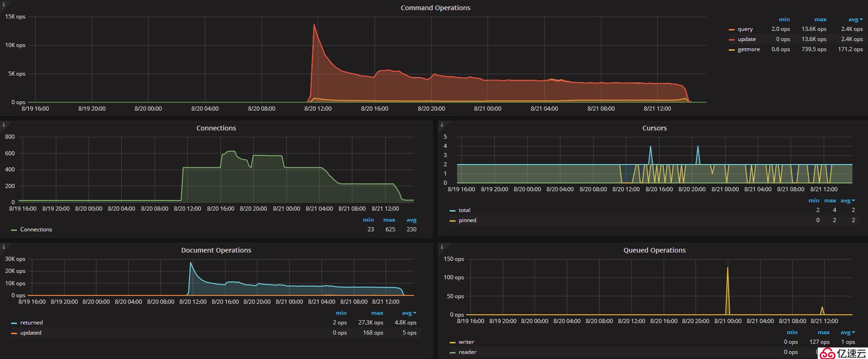Screen dimensions: 868x359
Task: Change the Connections series color swatch
Action: coord(14,230)
